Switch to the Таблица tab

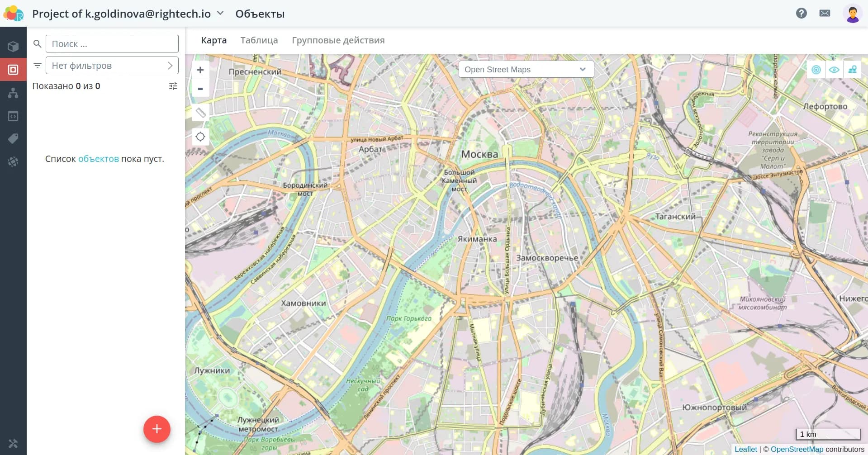(x=259, y=40)
